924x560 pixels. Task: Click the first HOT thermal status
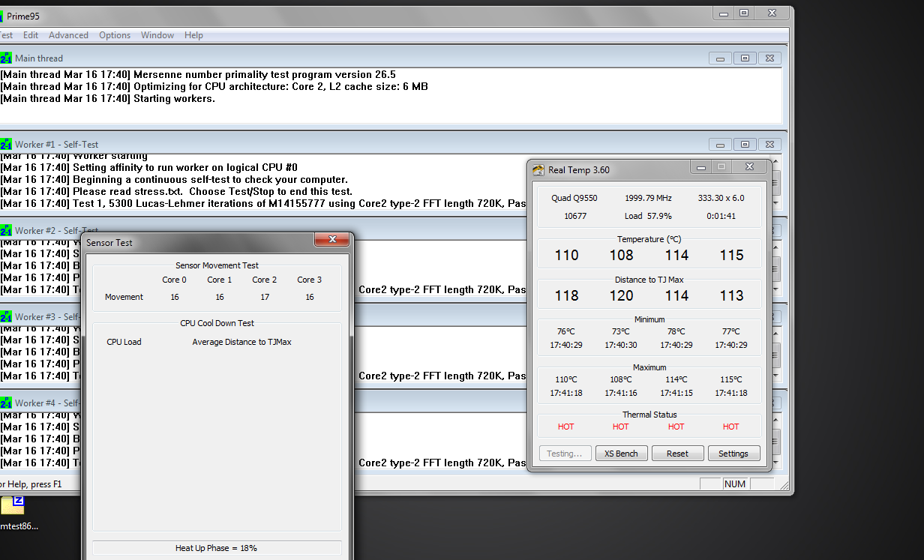coord(566,427)
